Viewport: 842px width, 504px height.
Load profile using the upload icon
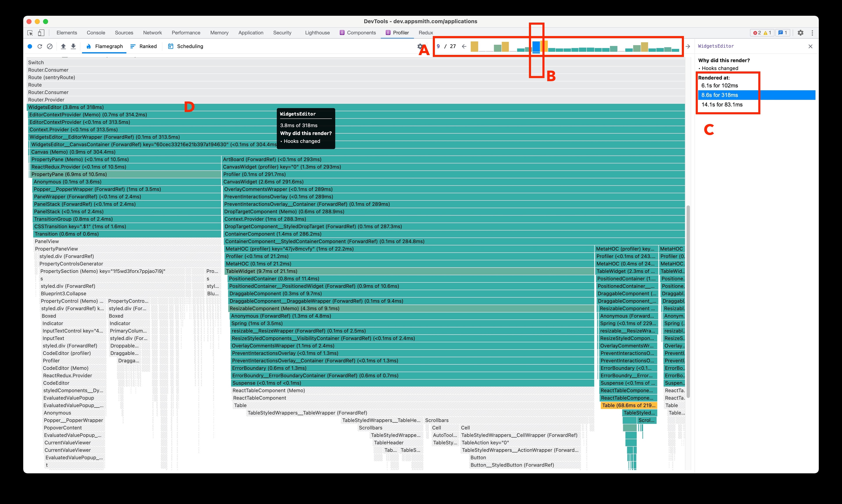[63, 46]
